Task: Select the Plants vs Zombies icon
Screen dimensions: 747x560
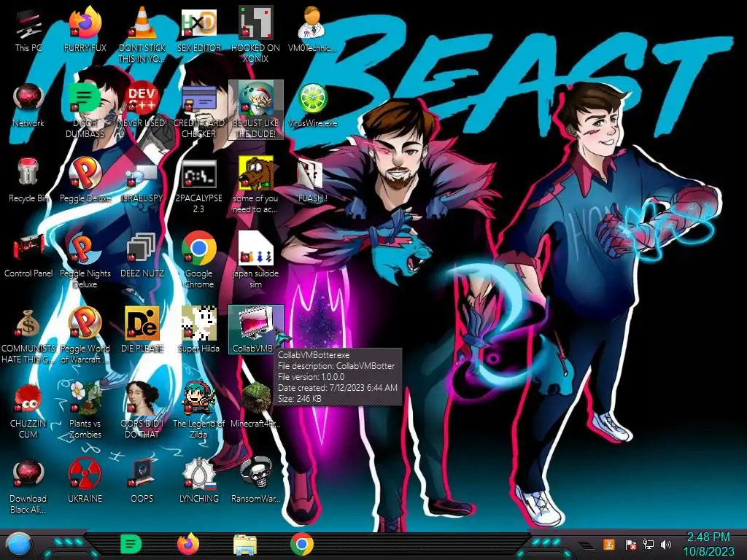Action: tap(85, 411)
